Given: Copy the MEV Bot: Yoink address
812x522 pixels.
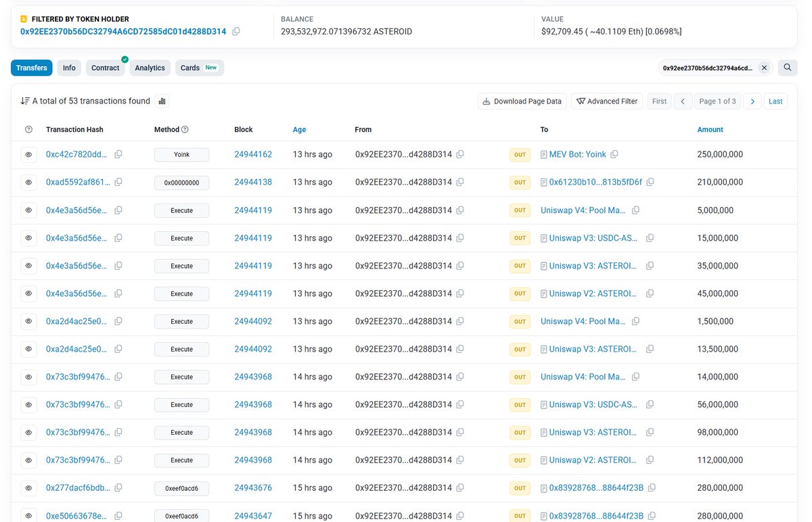Looking at the screenshot, I should point(614,155).
